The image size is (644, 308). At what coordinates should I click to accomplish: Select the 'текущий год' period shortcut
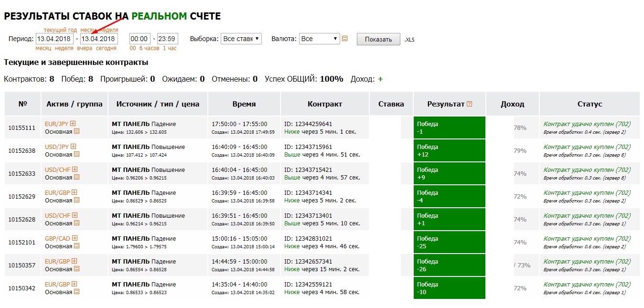pyautogui.click(x=60, y=30)
